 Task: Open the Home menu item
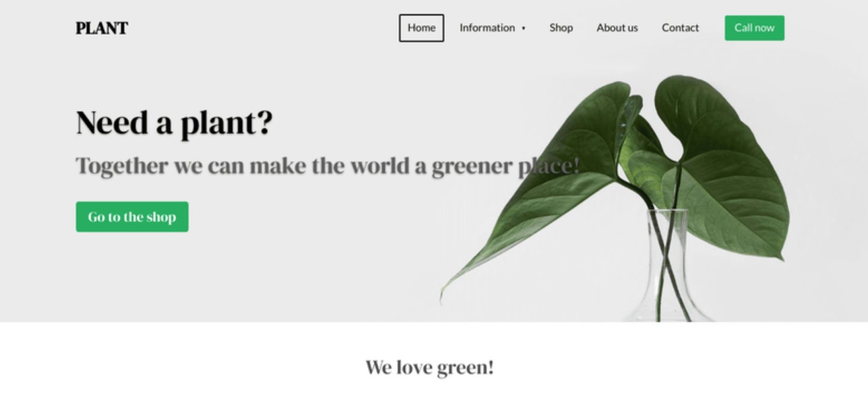click(422, 28)
